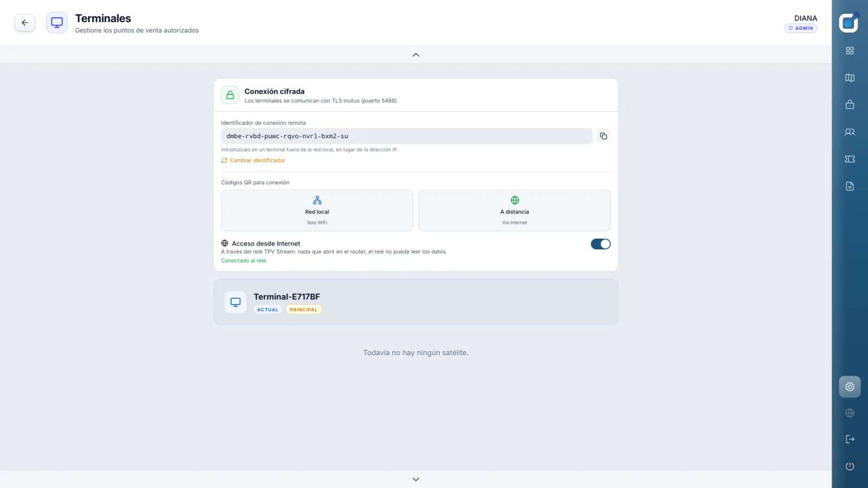
Task: Open the users icon in sidebar
Action: (x=850, y=132)
